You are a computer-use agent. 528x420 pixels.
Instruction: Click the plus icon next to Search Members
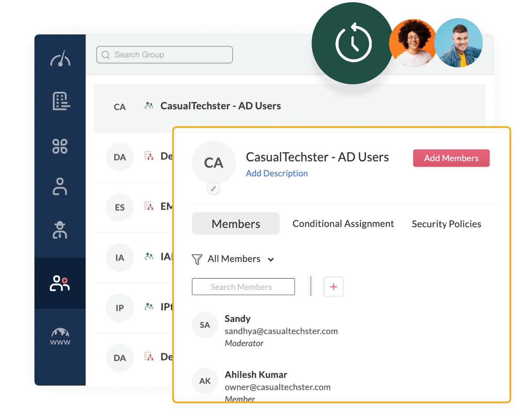pos(333,286)
